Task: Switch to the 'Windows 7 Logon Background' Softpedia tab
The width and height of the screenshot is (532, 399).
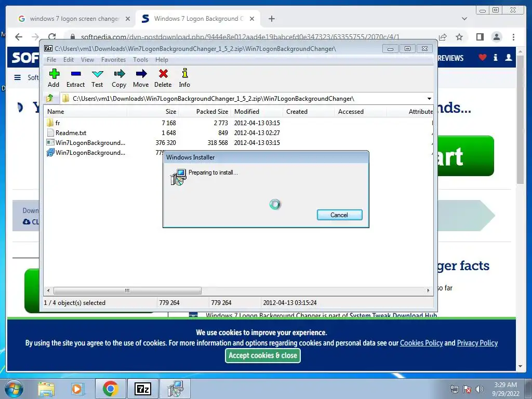Action: [198, 19]
